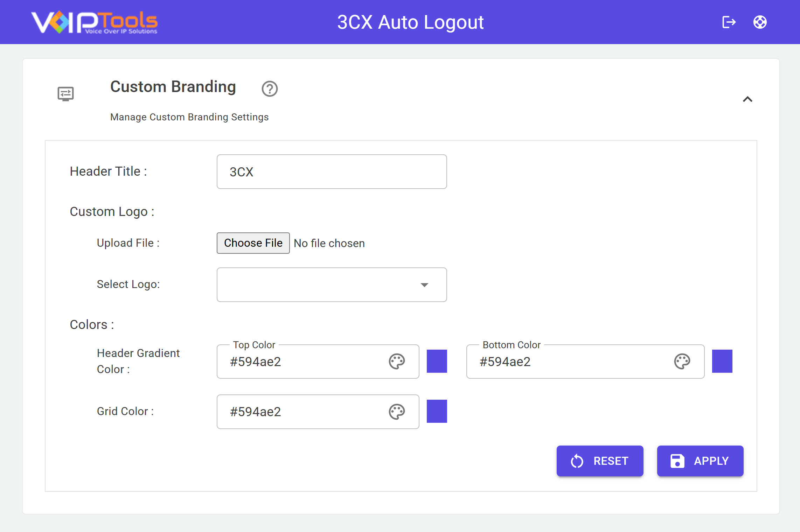
Task: Click the Bottom Color swatch square
Action: 722,361
